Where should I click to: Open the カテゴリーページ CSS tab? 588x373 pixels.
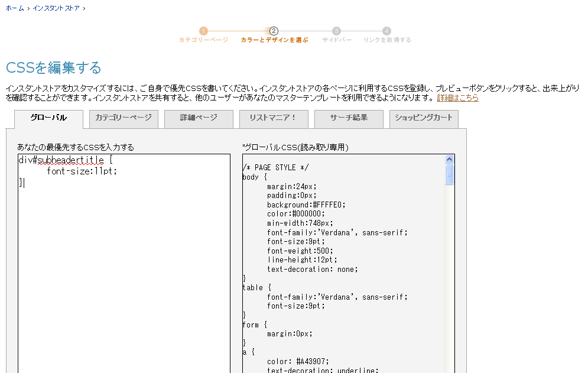click(124, 118)
